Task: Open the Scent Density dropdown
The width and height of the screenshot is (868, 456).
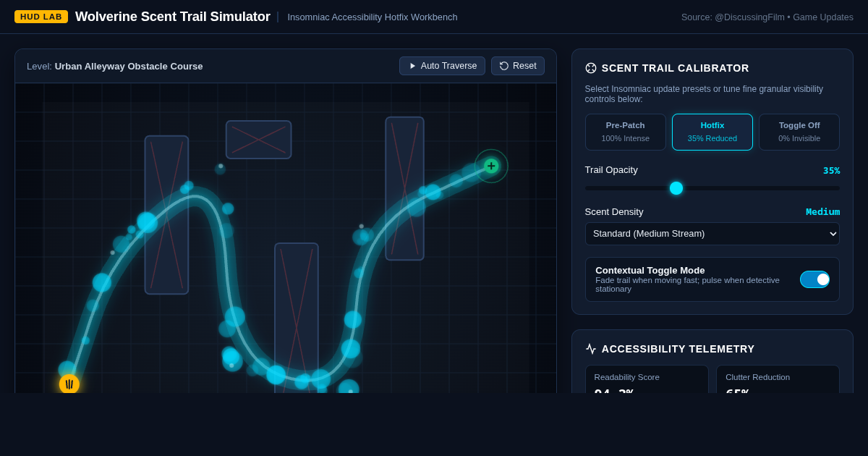Action: point(712,234)
